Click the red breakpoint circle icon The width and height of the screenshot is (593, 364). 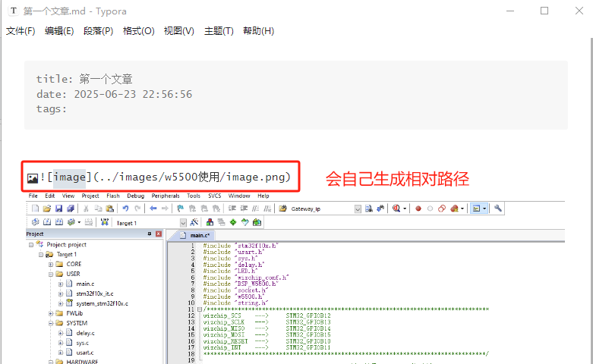(418, 209)
